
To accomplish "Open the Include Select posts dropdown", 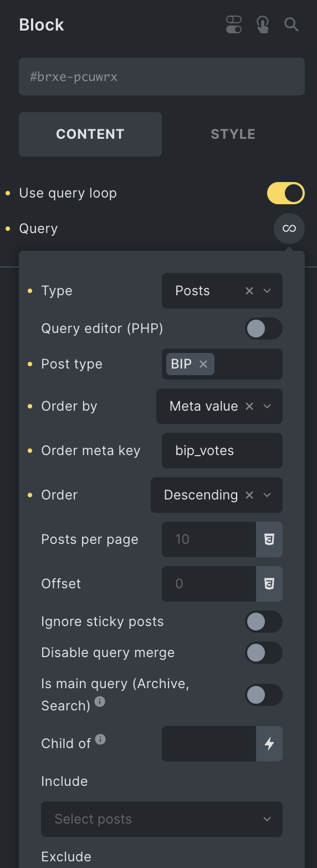I will point(162,819).
